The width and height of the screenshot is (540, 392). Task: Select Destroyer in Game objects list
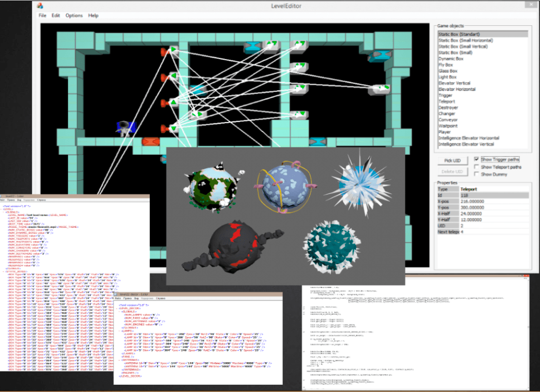coord(483,108)
